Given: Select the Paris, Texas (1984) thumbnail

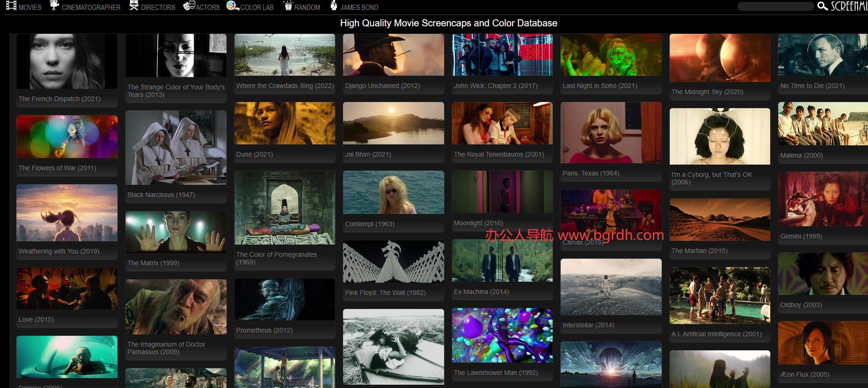Looking at the screenshot, I should pos(611,133).
